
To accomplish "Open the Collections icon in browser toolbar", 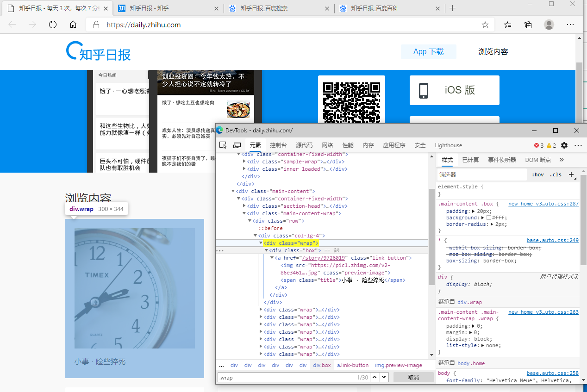I will 528,25.
